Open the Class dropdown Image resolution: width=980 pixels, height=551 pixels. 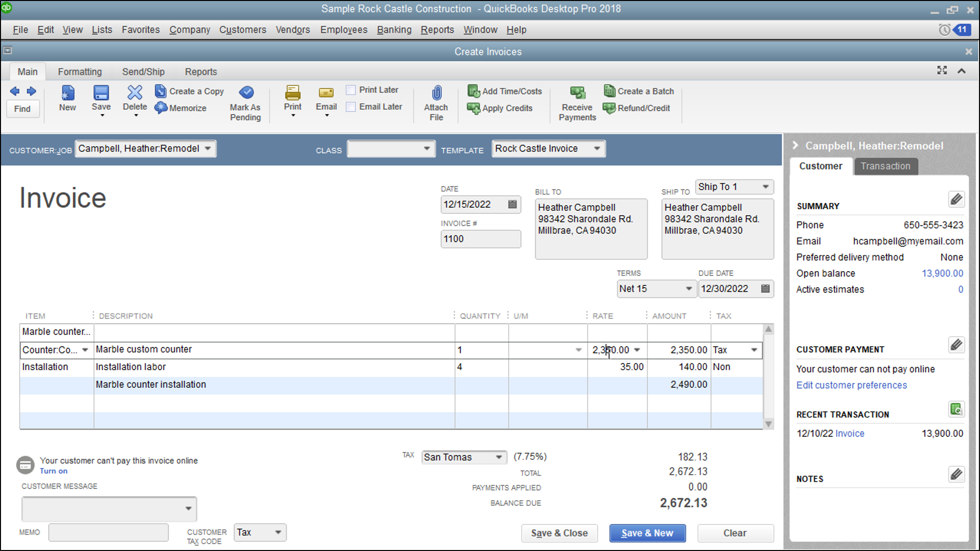click(427, 149)
